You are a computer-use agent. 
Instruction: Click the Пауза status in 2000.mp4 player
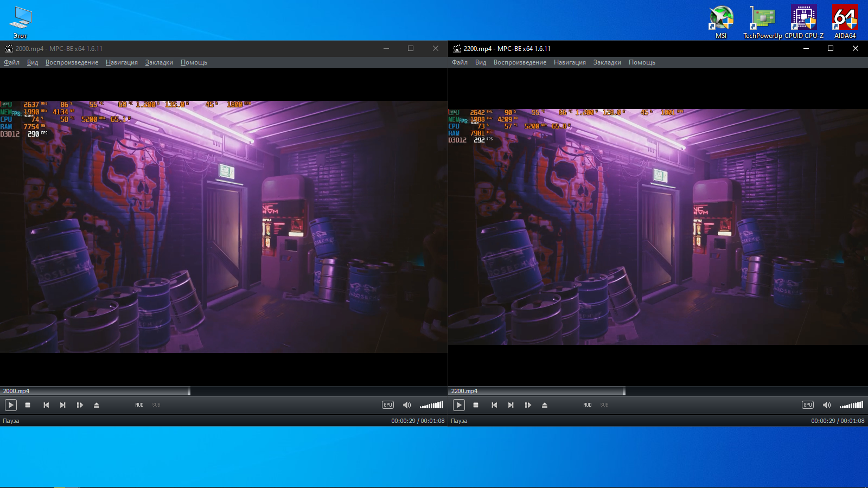(11, 421)
